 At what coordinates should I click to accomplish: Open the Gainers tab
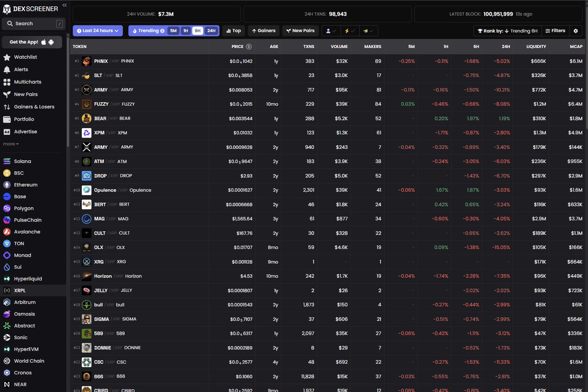(264, 31)
